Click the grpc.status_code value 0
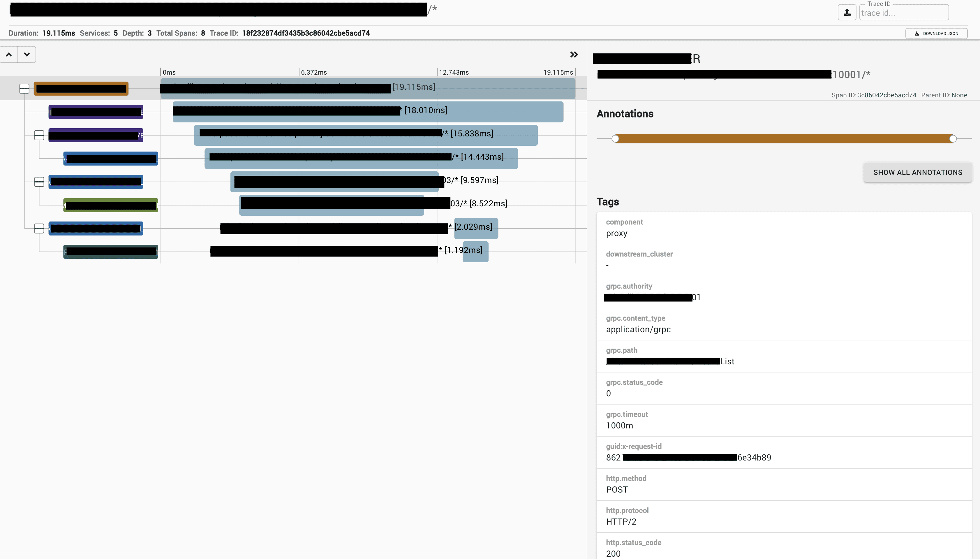Image resolution: width=980 pixels, height=559 pixels. (609, 393)
